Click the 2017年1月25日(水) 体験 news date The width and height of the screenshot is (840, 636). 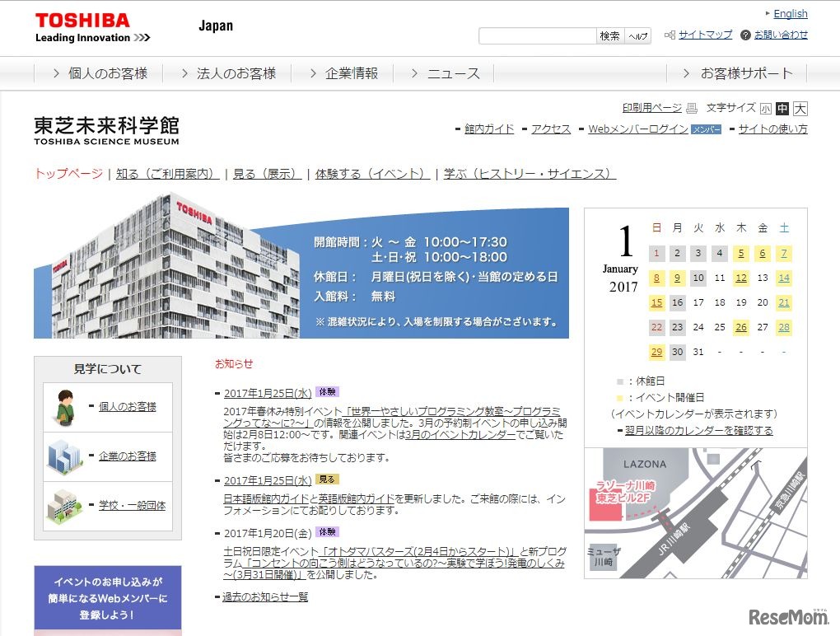pos(268,393)
